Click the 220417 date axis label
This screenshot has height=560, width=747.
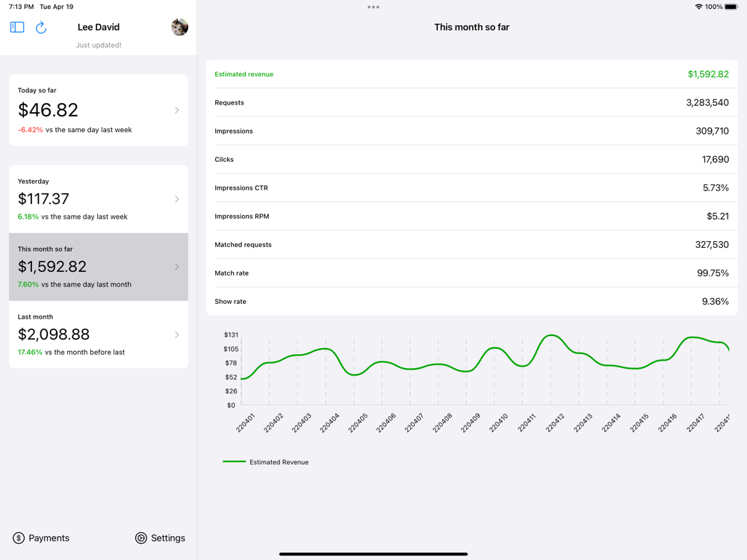[x=695, y=423]
